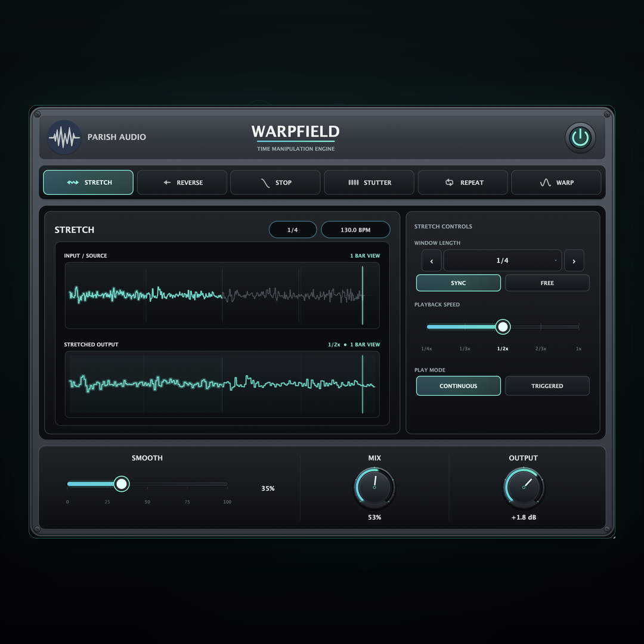Click the Smooth scale 0 tick label
The height and width of the screenshot is (644, 644).
coord(67,502)
